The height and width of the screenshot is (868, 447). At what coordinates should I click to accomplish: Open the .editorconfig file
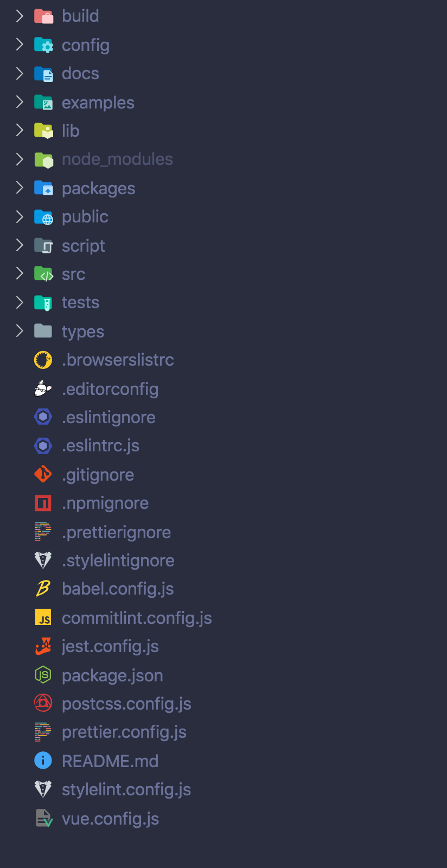pos(110,389)
